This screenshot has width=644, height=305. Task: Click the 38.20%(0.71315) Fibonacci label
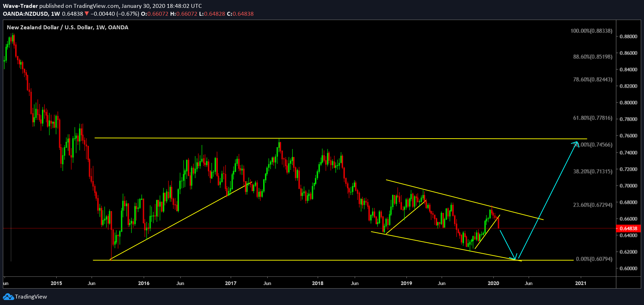tap(593, 171)
